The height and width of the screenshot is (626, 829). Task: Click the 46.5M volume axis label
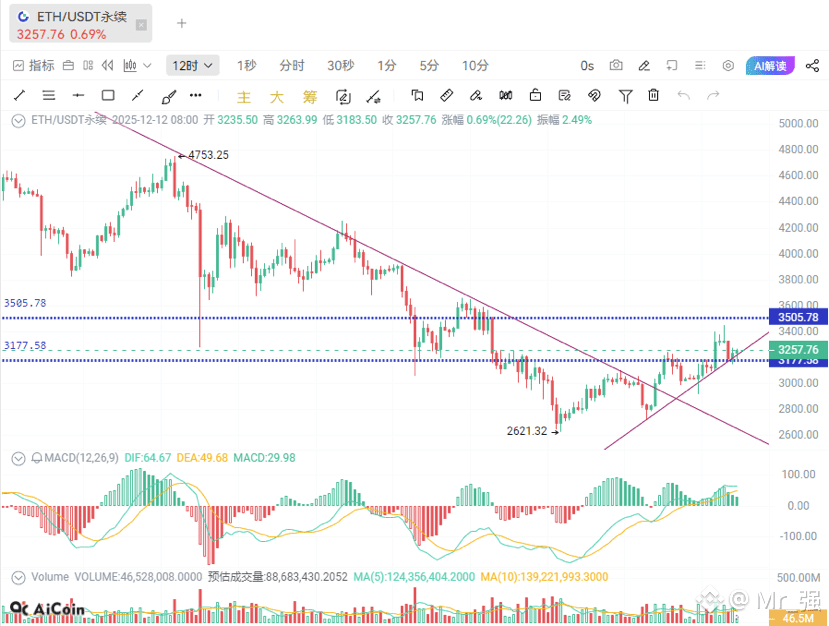coord(798,618)
